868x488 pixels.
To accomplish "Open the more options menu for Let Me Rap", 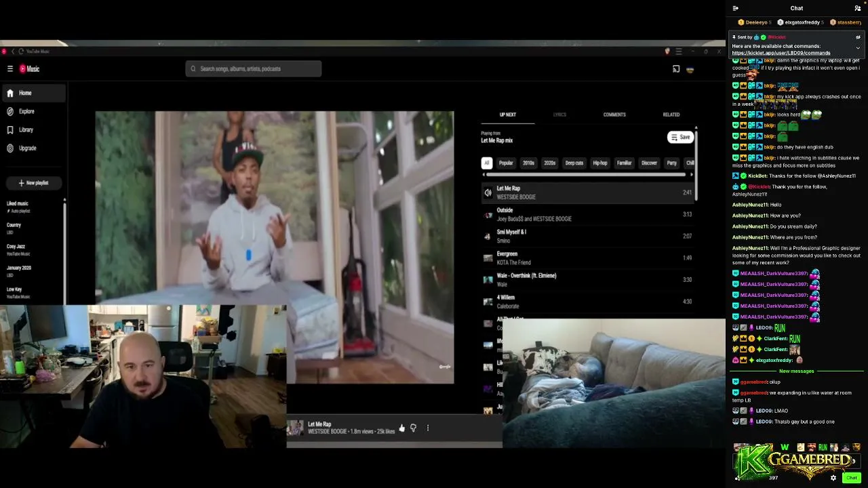I will point(428,428).
